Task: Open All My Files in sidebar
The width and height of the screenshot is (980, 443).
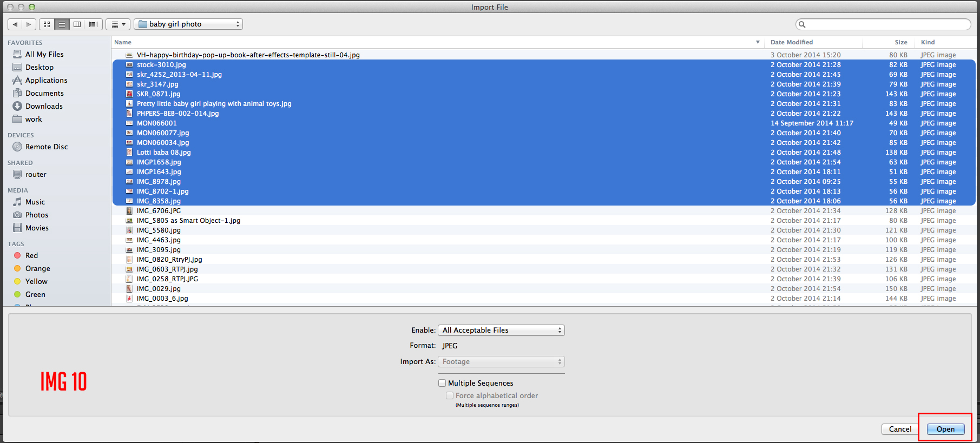Action: [44, 54]
